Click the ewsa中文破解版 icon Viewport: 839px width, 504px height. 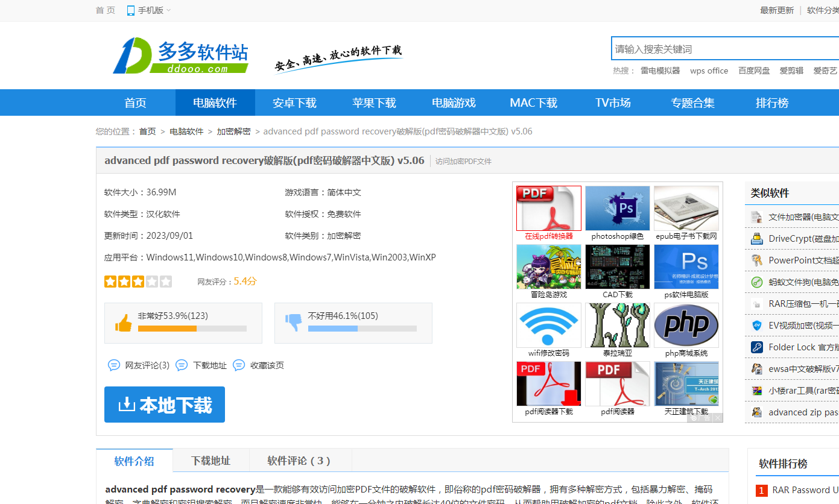point(756,369)
